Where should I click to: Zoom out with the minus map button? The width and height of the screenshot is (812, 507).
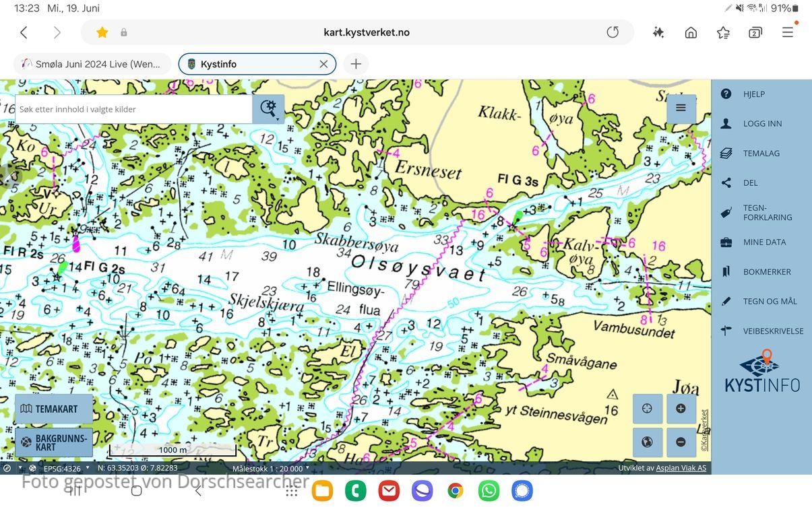tap(681, 442)
